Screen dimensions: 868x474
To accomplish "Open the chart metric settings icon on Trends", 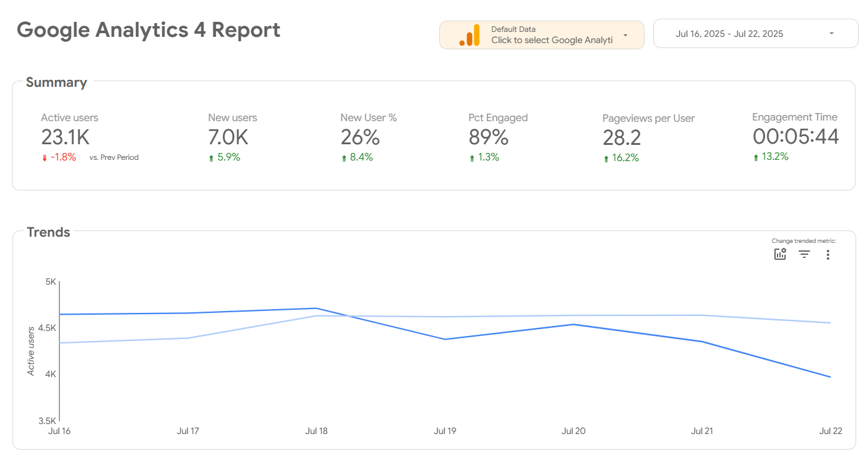I will 779,254.
